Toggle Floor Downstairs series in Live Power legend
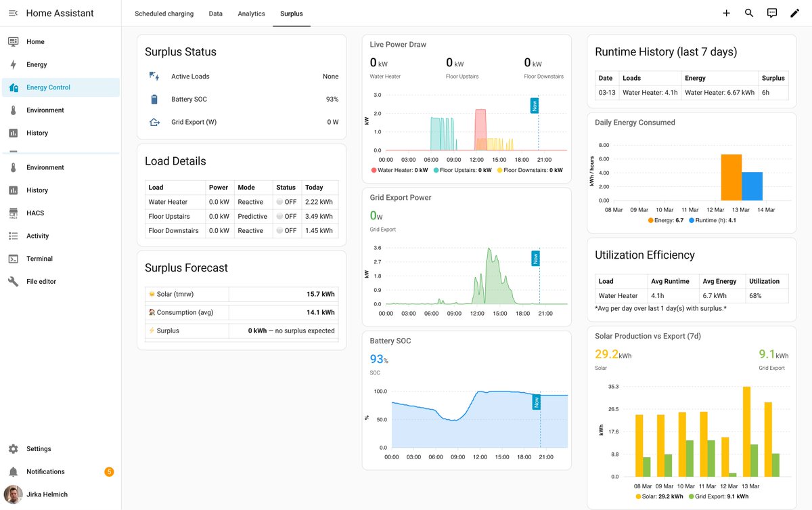Screen dimensions: 812x510 pyautogui.click(x=530, y=170)
